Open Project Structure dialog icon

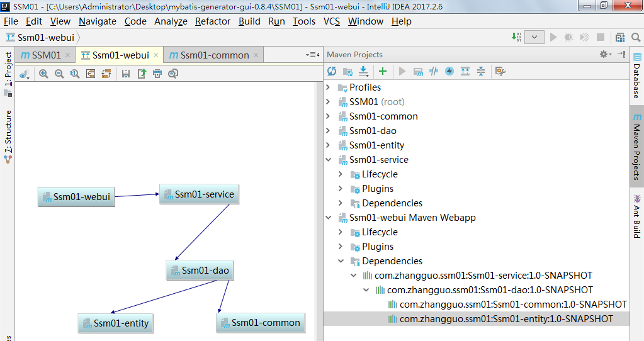(620, 37)
